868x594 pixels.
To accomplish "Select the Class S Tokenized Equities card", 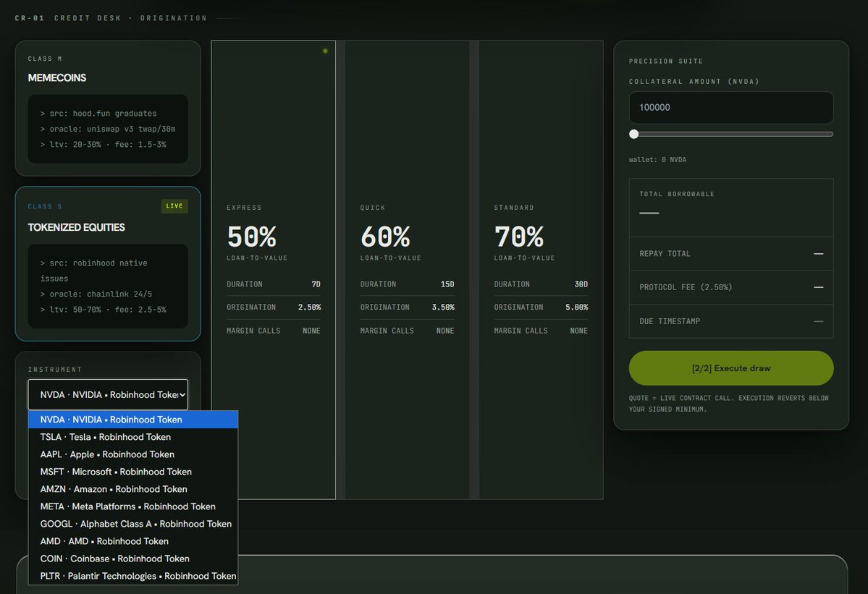I will click(108, 264).
